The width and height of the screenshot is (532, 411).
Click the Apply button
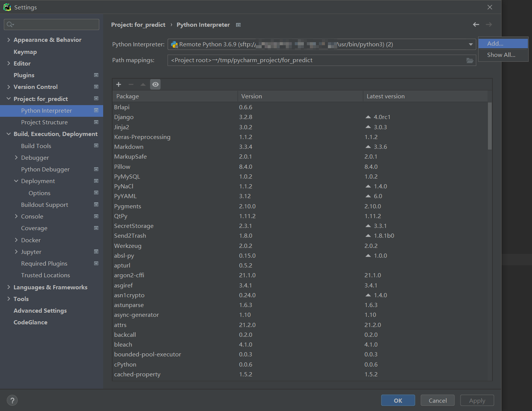(x=477, y=400)
